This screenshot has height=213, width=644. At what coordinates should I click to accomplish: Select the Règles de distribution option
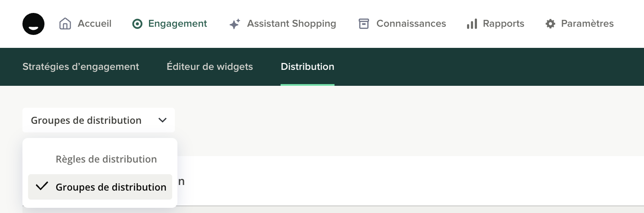pyautogui.click(x=106, y=159)
